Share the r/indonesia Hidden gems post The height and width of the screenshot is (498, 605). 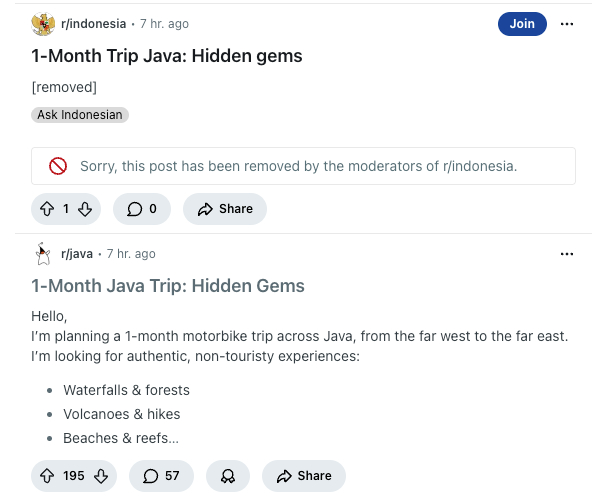pos(225,209)
